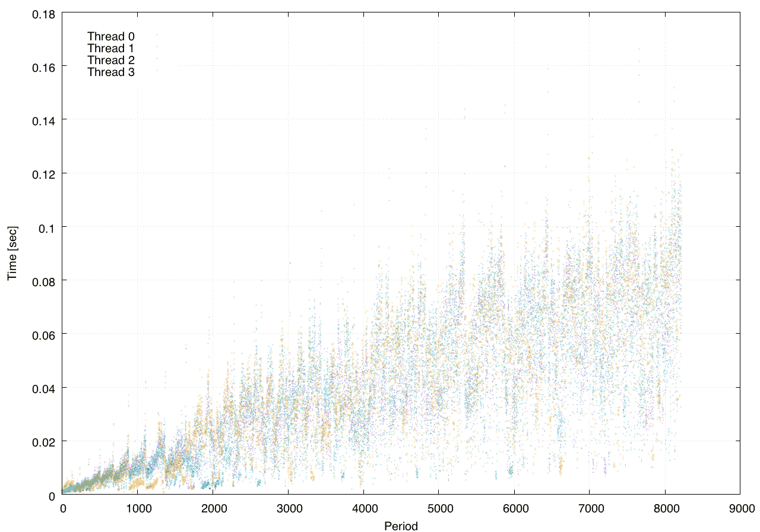The width and height of the screenshot is (760, 532).
Task: Click the Thread 2 legend label
Action: pyautogui.click(x=111, y=61)
